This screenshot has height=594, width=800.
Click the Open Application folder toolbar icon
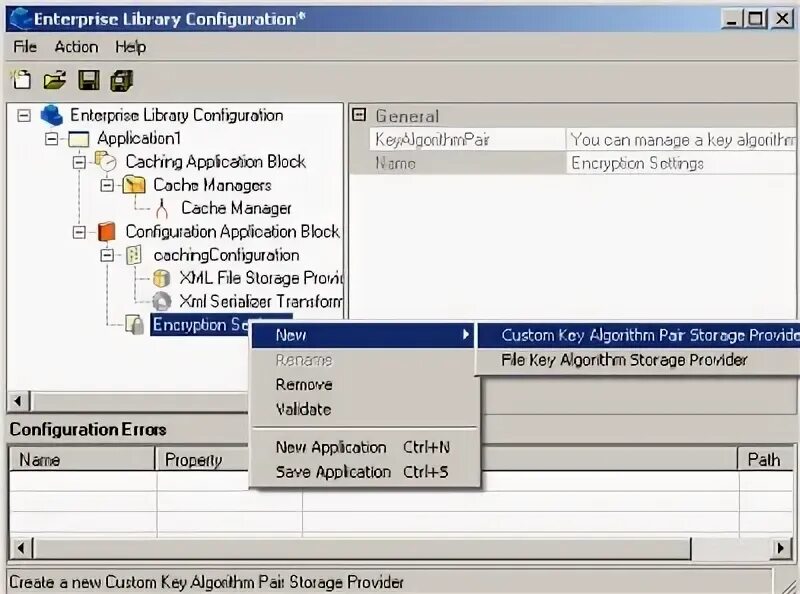(x=55, y=80)
